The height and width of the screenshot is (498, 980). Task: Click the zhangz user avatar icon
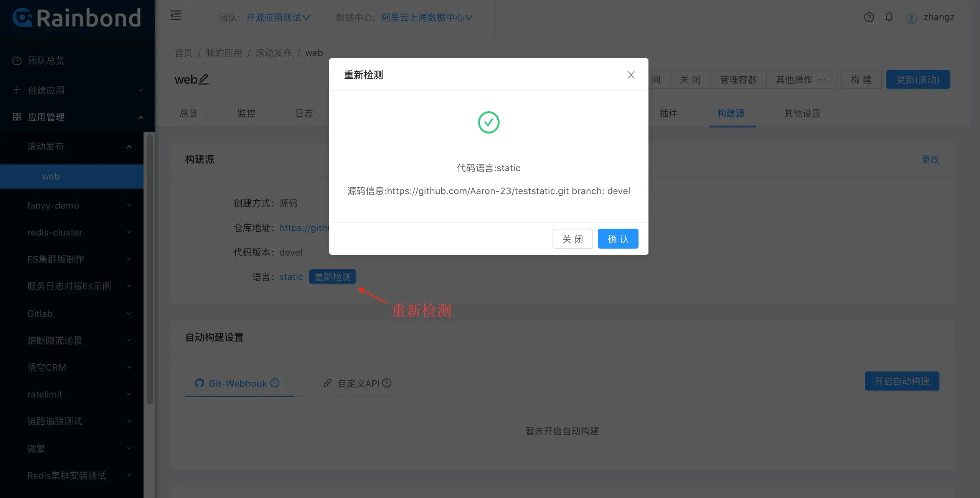click(911, 18)
